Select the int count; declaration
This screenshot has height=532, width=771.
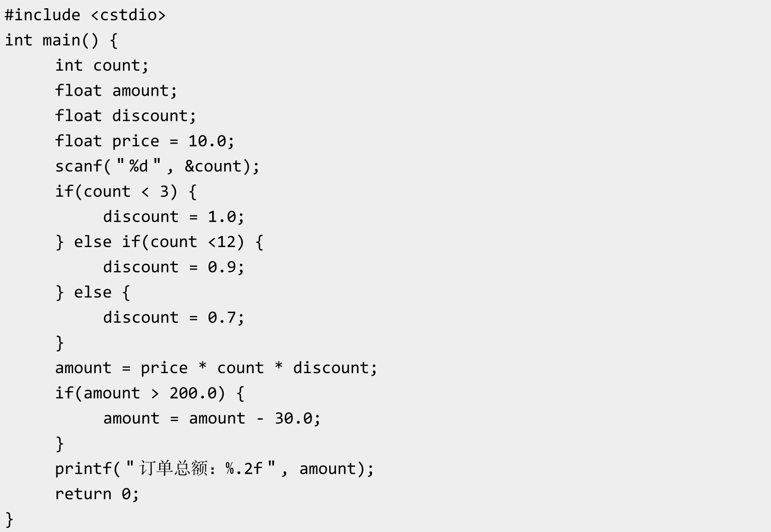[x=102, y=66]
